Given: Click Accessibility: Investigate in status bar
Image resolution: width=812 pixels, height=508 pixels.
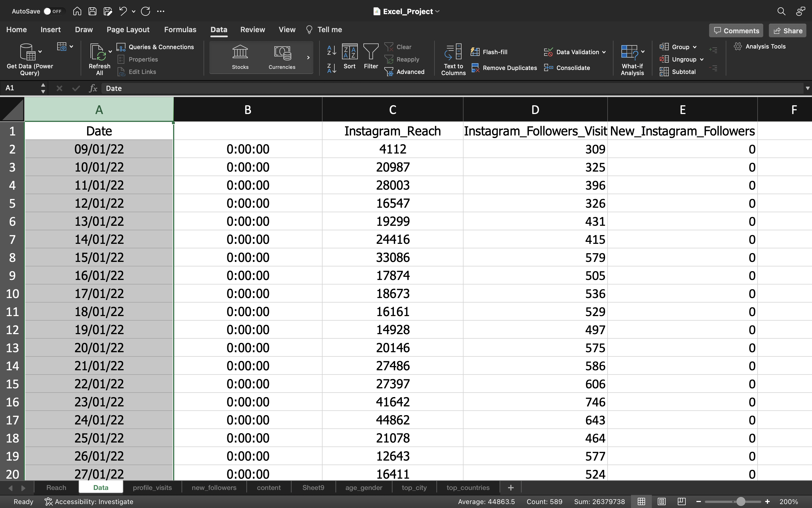Looking at the screenshot, I should tap(89, 502).
